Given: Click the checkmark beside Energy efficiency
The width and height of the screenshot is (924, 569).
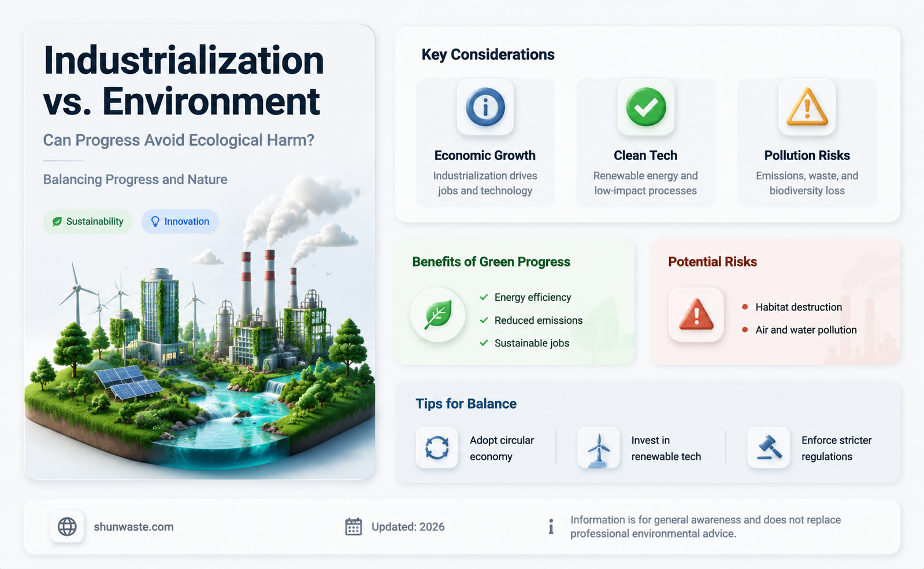Looking at the screenshot, I should coord(484,297).
